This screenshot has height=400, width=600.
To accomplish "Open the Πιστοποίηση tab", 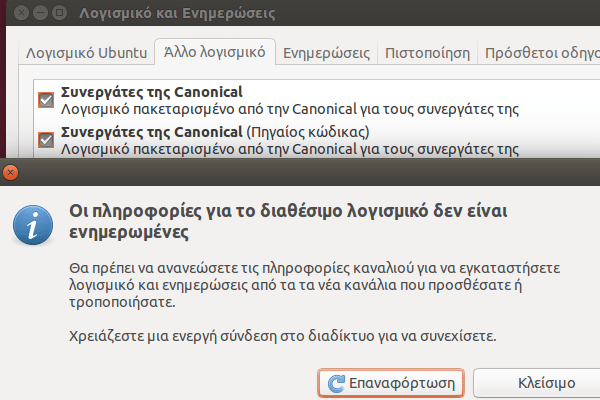I will 427,53.
